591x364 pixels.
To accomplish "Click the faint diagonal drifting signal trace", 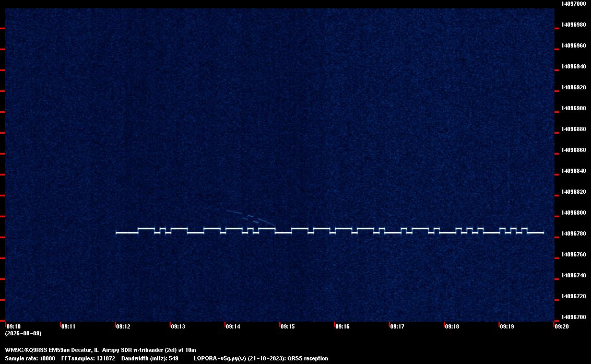I will 251,218.
